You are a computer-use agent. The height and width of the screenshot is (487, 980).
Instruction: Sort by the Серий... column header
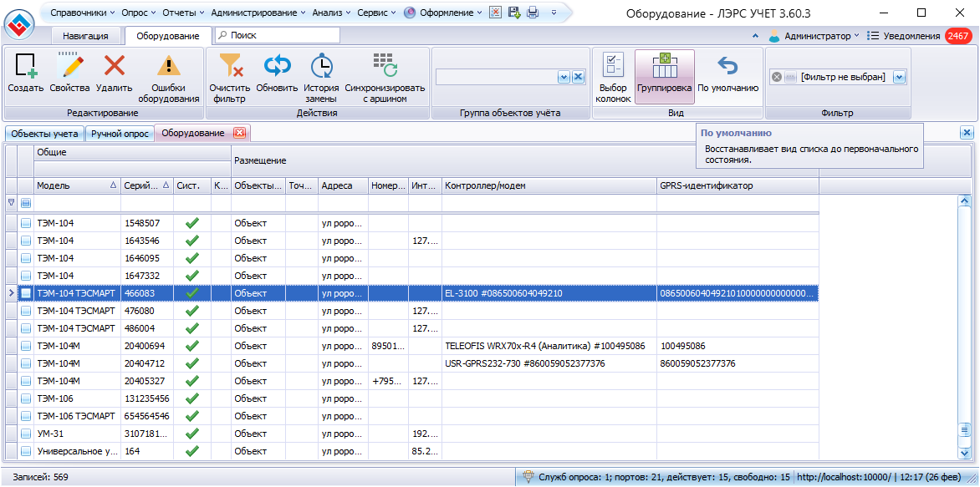tap(147, 185)
